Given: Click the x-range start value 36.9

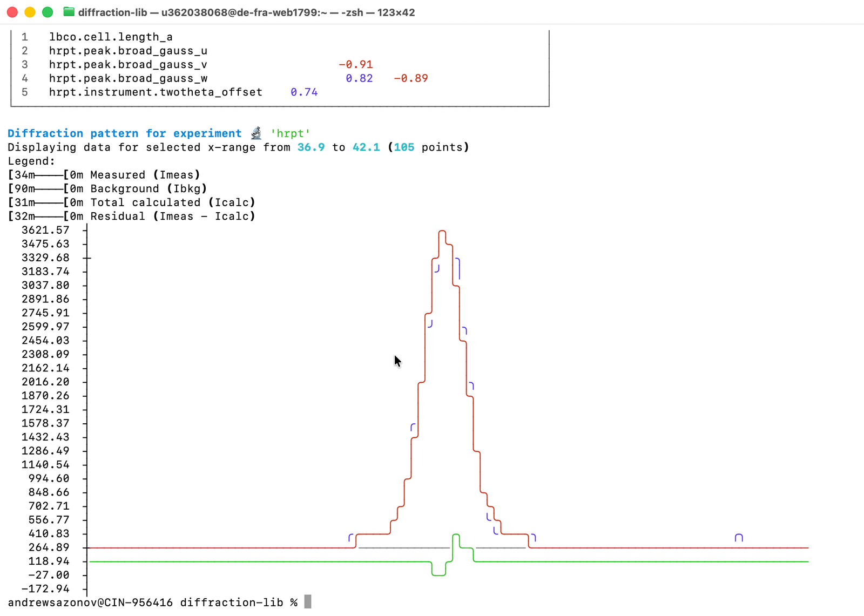Looking at the screenshot, I should click(x=311, y=147).
